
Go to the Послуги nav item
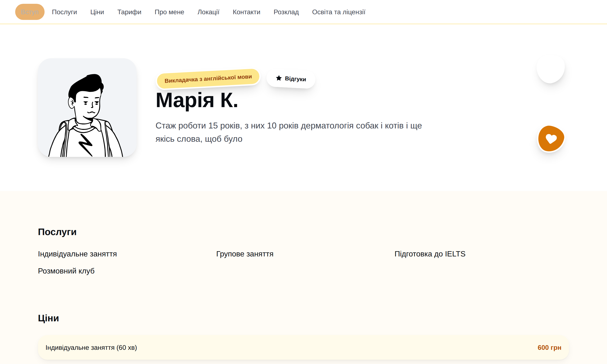pyautogui.click(x=64, y=12)
